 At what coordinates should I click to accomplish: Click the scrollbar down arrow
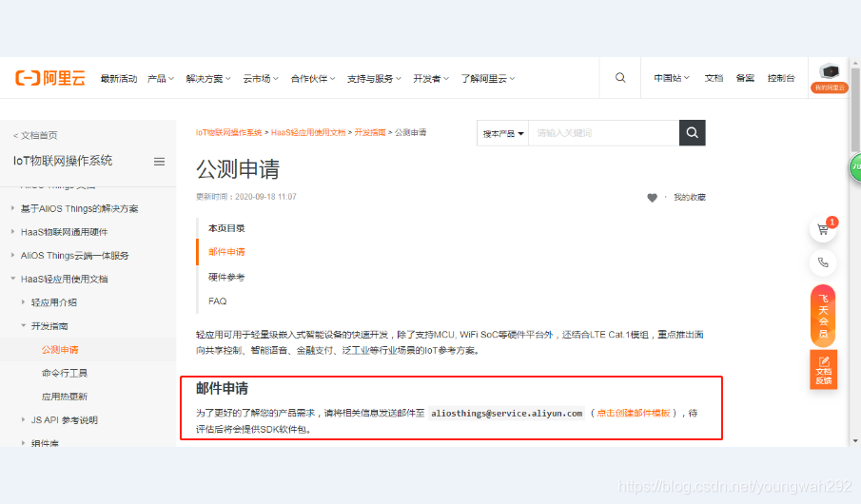[855, 441]
